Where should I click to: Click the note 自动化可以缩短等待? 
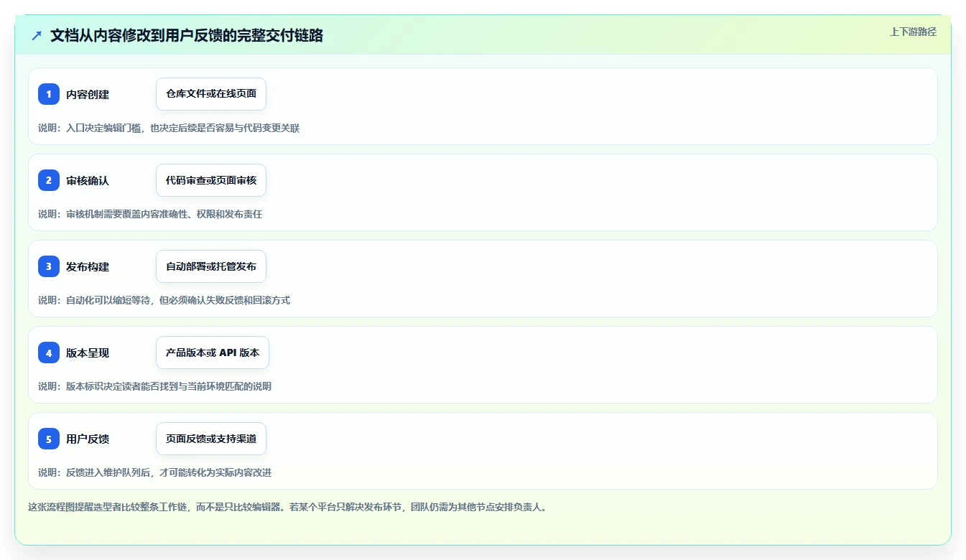click(x=164, y=300)
